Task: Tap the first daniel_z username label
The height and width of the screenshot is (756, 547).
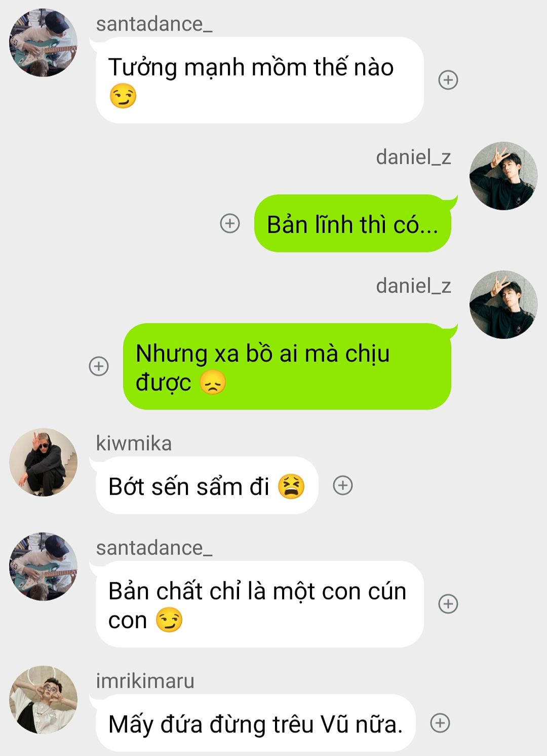Action: pyautogui.click(x=413, y=157)
